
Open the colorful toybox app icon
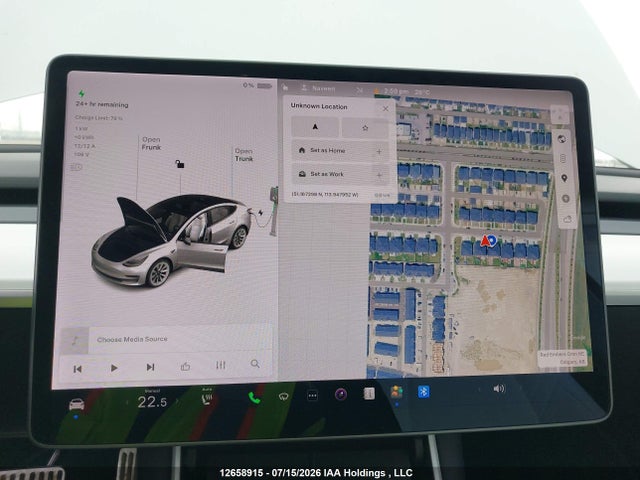coord(396,392)
